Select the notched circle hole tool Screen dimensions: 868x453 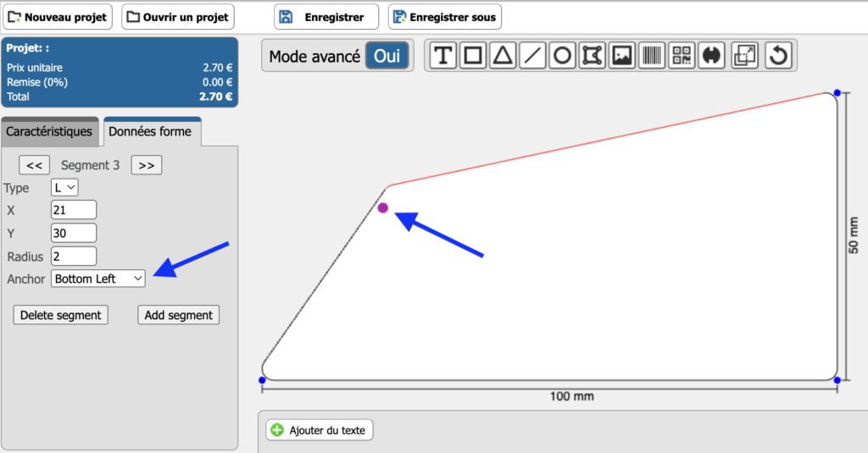[x=712, y=55]
